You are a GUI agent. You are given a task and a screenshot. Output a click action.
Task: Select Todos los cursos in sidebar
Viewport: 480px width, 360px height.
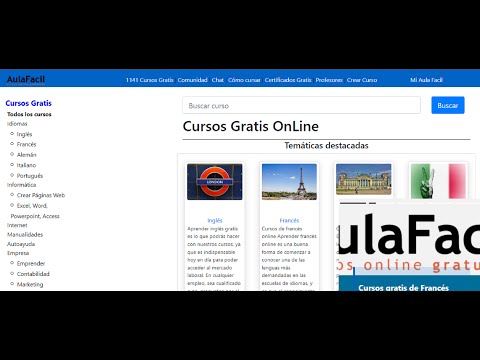[29, 114]
